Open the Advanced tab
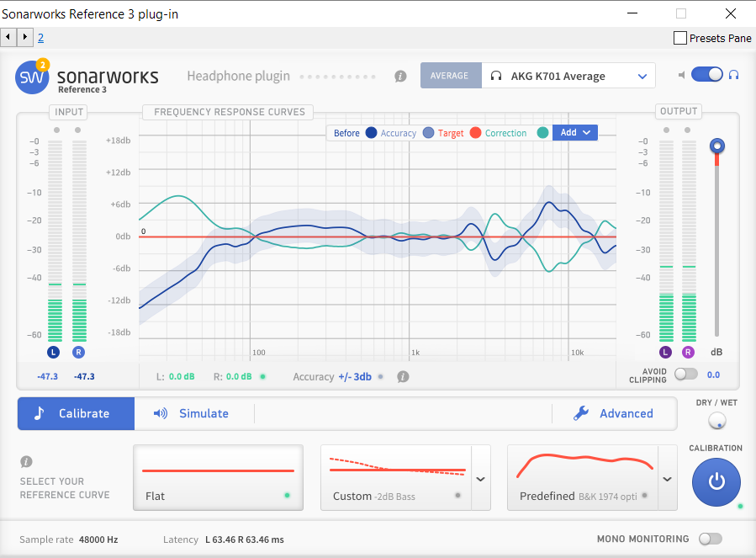 [614, 413]
